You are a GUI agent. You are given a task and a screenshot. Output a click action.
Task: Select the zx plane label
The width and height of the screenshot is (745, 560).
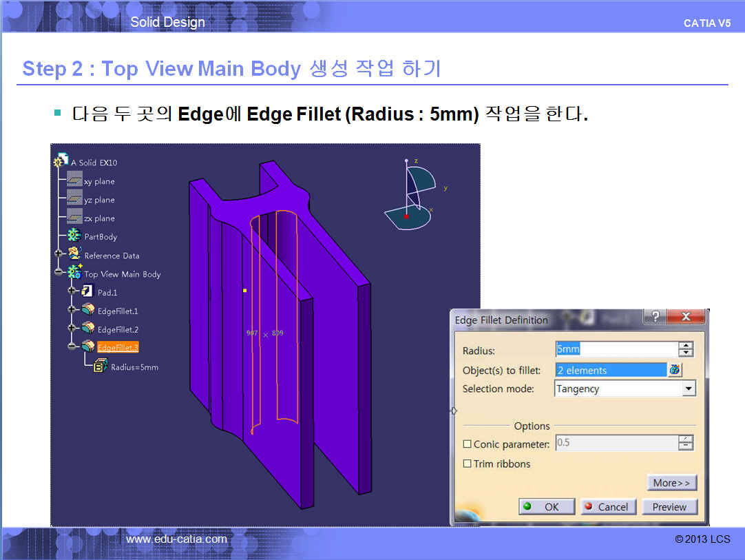click(x=99, y=218)
